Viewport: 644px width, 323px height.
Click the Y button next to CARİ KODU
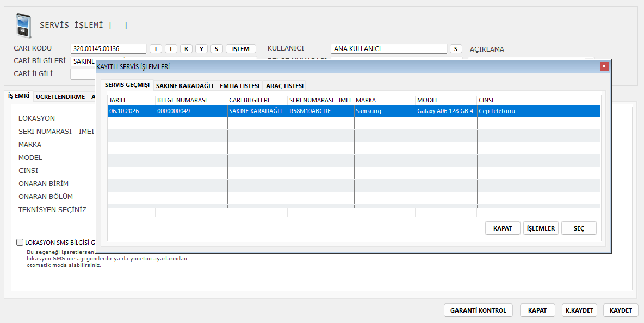(x=201, y=49)
